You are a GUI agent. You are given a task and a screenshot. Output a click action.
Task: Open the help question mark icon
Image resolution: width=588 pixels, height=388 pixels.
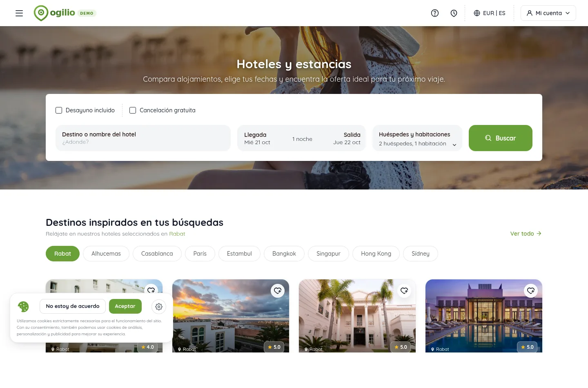435,13
